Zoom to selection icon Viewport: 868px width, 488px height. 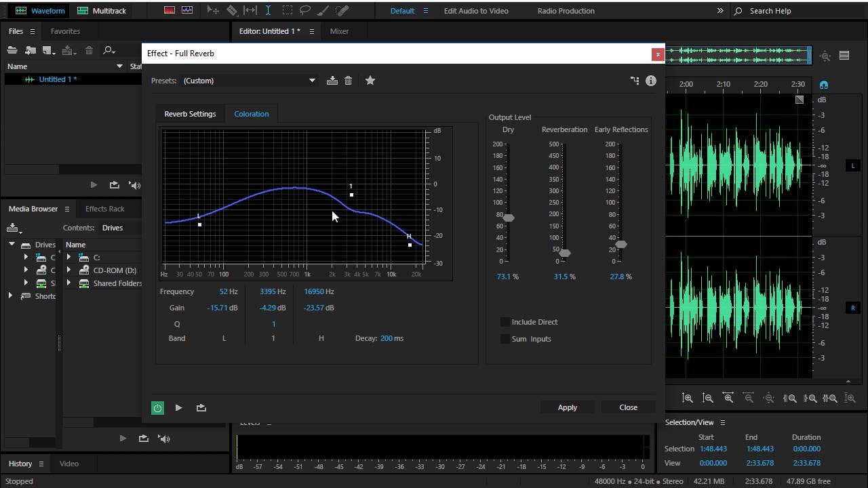pos(830,399)
